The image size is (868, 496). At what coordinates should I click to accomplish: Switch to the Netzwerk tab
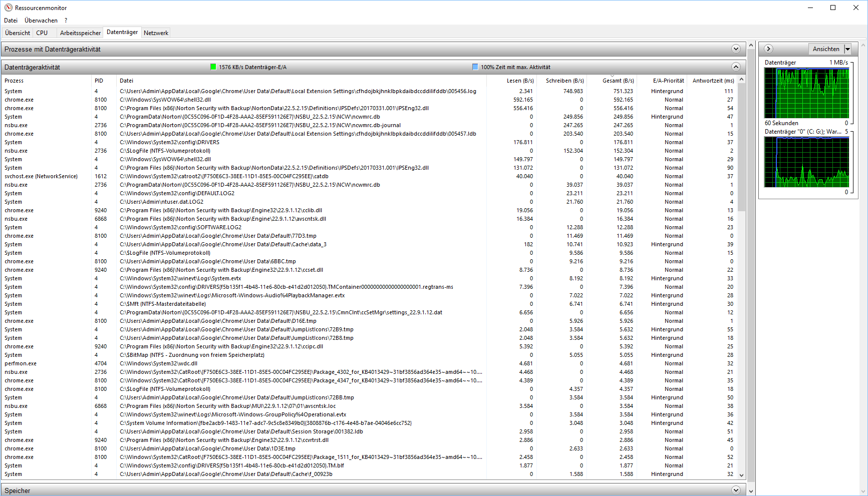(x=156, y=33)
